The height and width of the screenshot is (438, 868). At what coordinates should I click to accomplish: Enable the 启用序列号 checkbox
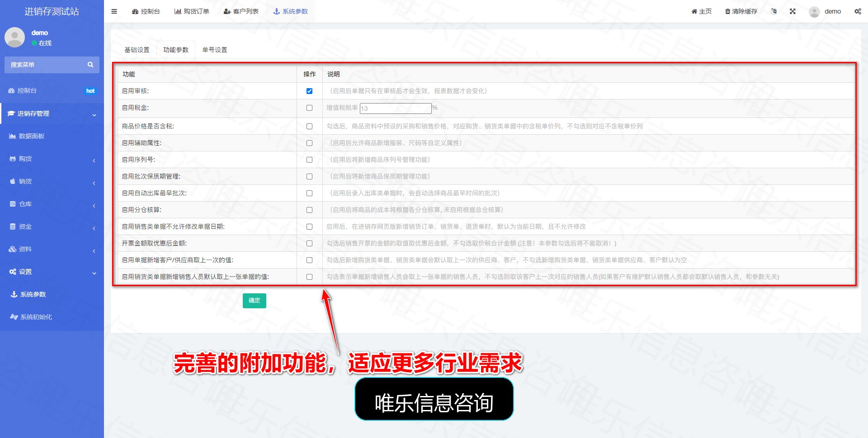click(x=309, y=160)
